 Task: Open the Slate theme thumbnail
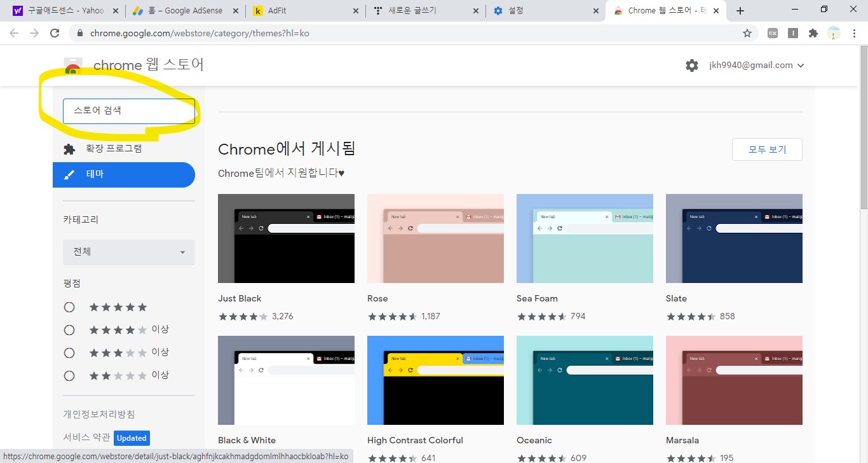click(x=734, y=238)
